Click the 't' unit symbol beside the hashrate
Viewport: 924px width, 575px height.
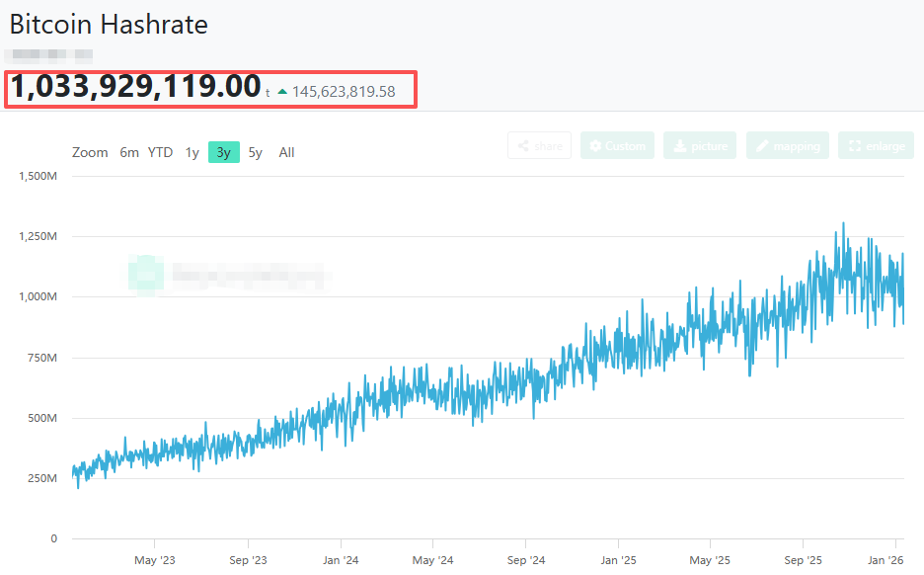point(269,92)
